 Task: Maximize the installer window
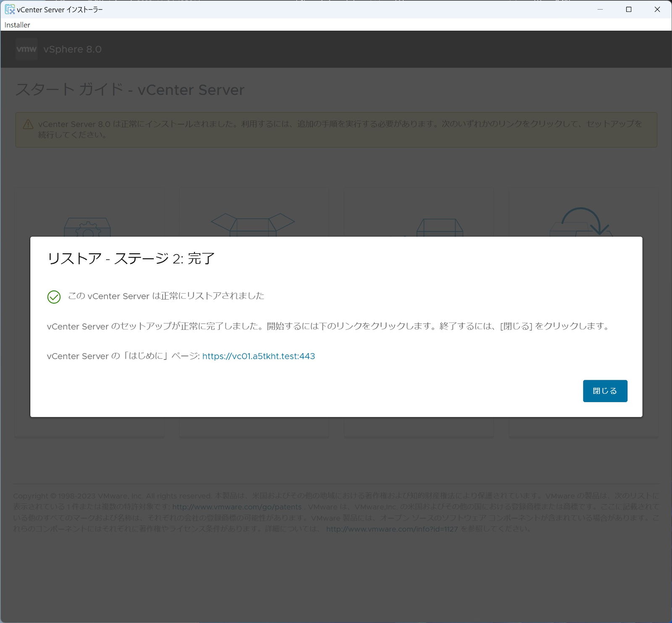(x=629, y=9)
